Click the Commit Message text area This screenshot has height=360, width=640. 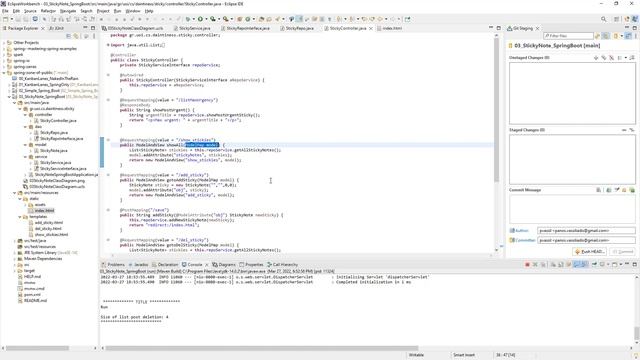572,209
